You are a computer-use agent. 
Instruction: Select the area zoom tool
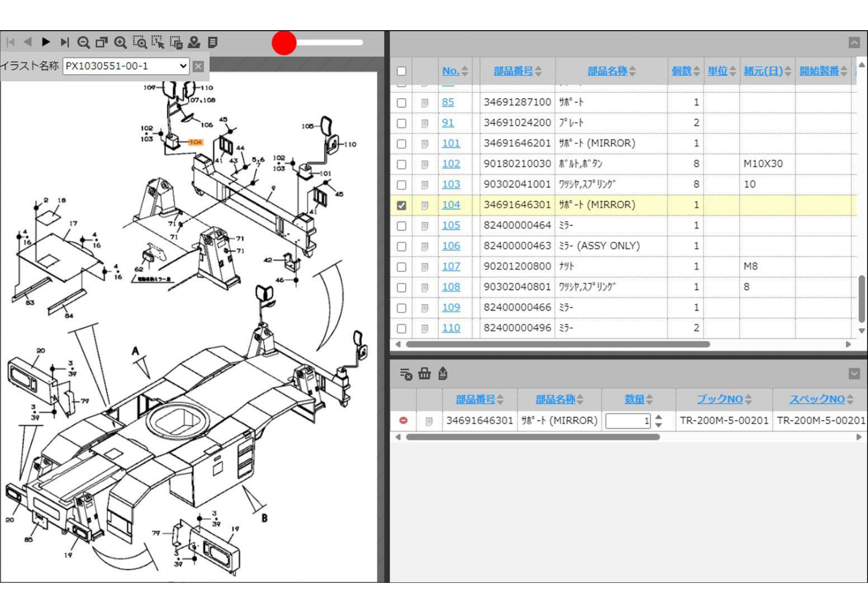pyautogui.click(x=139, y=43)
